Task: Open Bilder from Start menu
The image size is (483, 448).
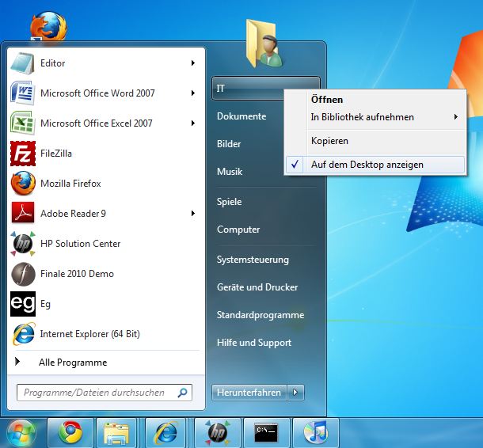Action: (229, 144)
